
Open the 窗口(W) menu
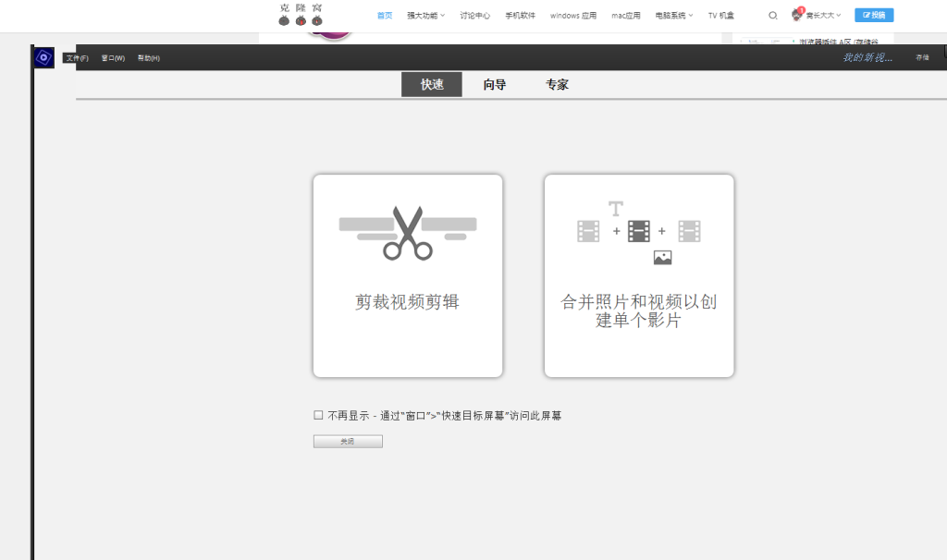[x=113, y=58]
